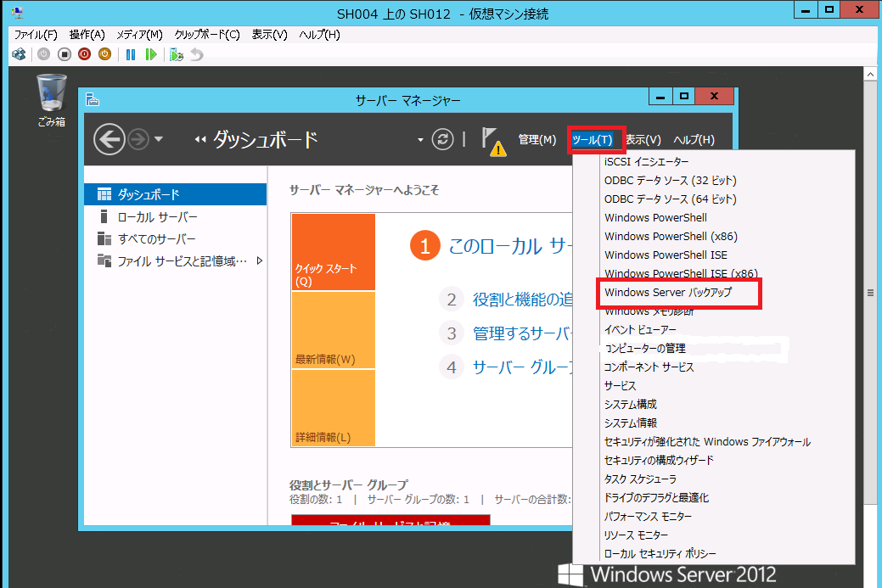
Task: Click the green Reset play icon
Action: click(150, 54)
